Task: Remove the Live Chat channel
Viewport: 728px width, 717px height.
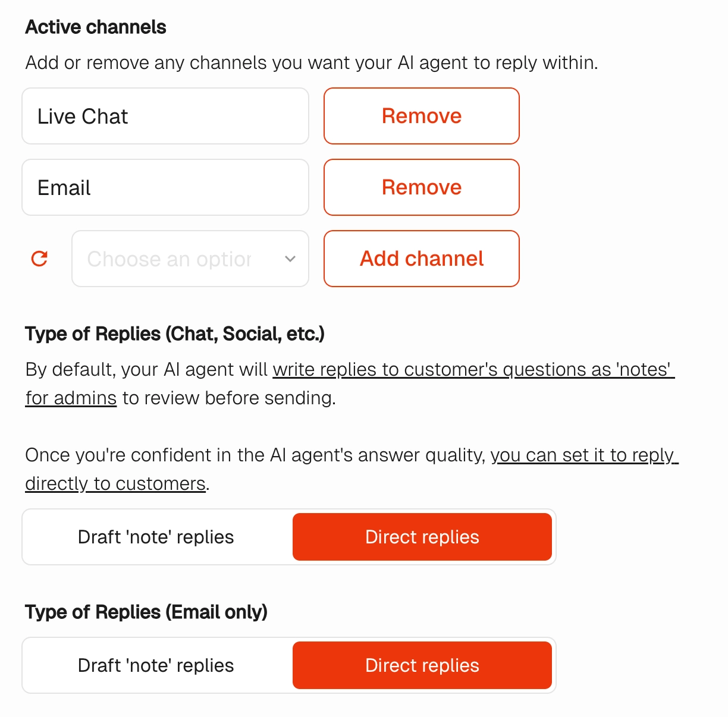Action: [x=421, y=116]
